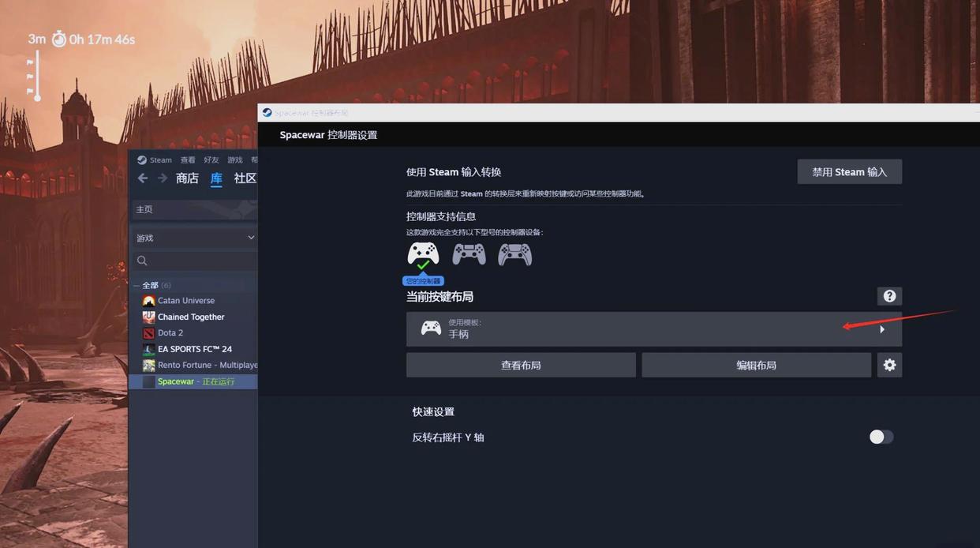Open layout options with the gear icon

pos(889,365)
